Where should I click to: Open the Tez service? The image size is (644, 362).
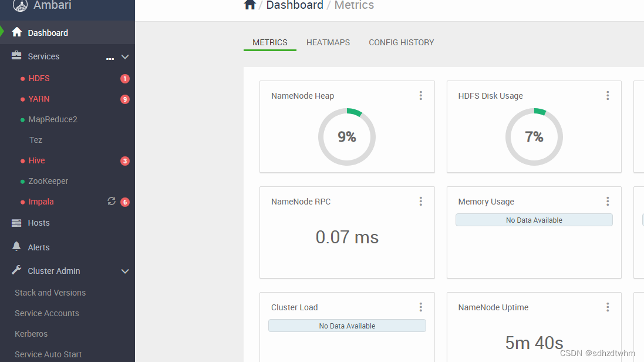click(36, 140)
